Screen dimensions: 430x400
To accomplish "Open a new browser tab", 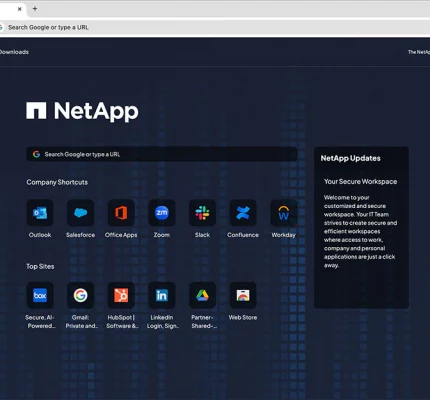I will coord(35,9).
